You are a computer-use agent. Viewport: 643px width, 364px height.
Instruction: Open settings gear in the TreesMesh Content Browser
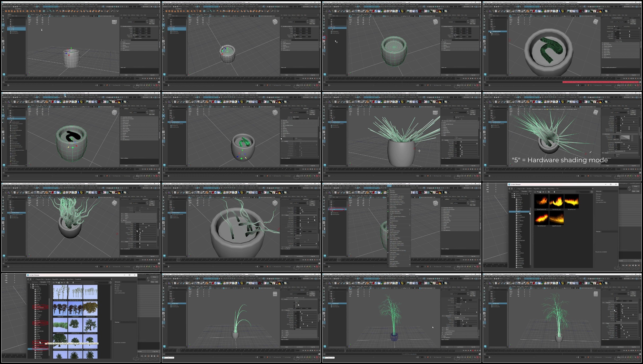67,283
